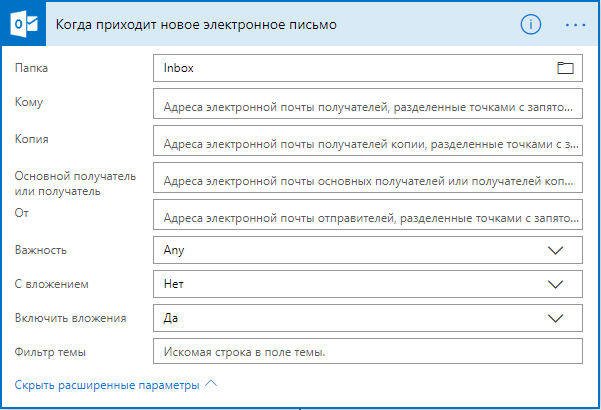
Task: Open the Важность dropdown showing Any
Action: click(x=368, y=250)
